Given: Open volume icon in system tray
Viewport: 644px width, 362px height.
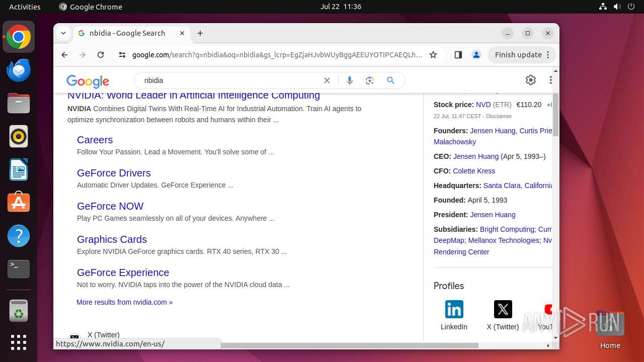Looking at the screenshot, I should pos(617,7).
